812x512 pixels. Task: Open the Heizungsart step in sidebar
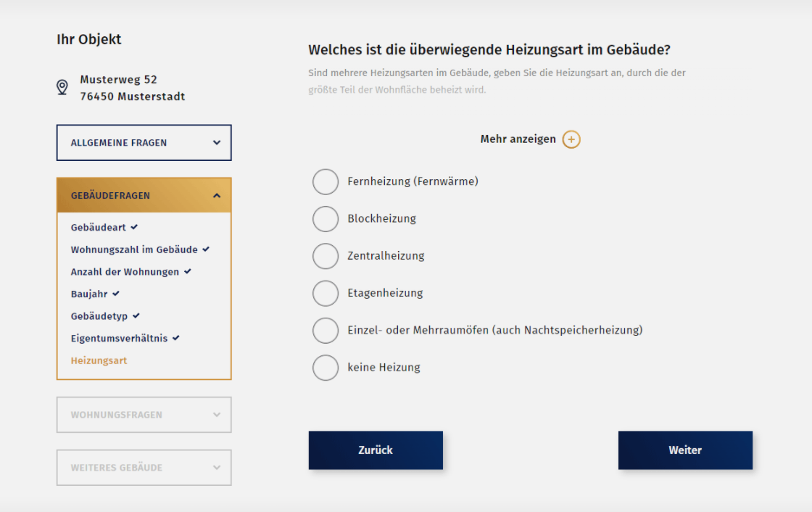pyautogui.click(x=99, y=360)
